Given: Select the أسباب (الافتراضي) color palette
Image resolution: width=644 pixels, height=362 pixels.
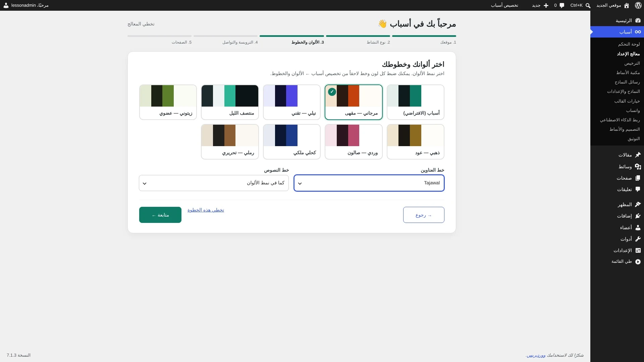Looking at the screenshot, I should pos(415,102).
